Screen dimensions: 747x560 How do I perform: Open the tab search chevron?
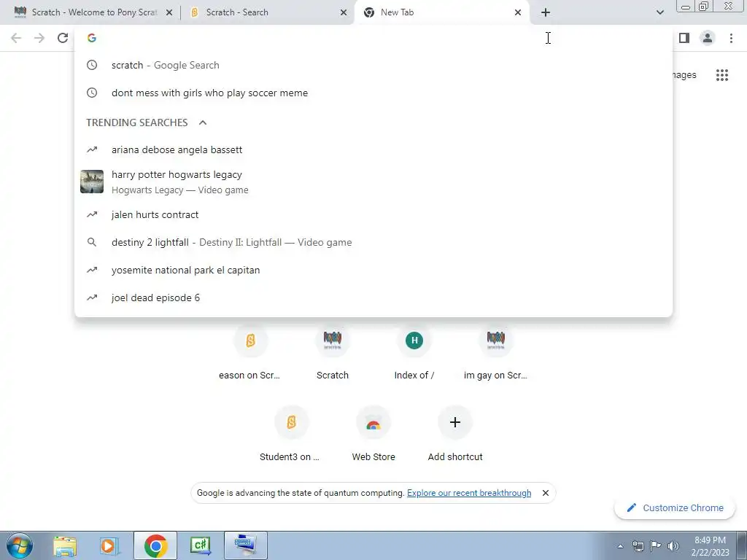click(x=659, y=12)
